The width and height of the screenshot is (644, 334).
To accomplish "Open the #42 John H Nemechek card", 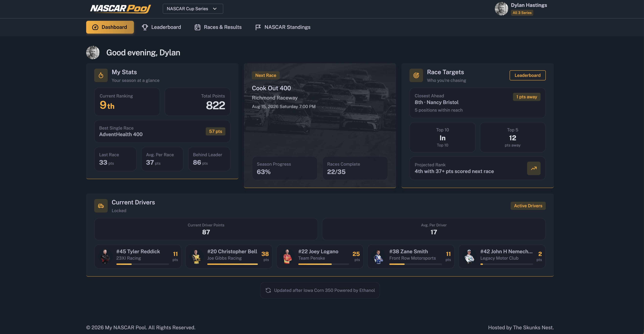I will (x=502, y=257).
